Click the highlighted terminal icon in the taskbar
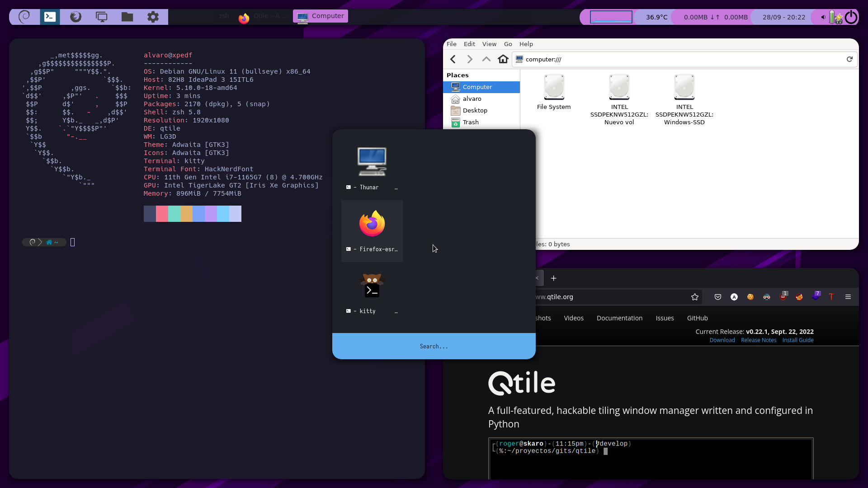868x488 pixels. [x=50, y=17]
